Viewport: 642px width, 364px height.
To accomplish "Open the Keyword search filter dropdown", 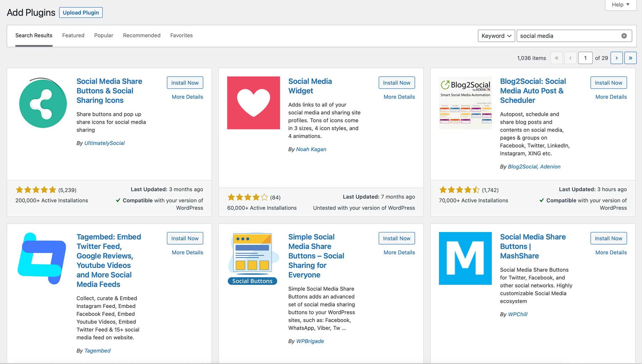I will tap(496, 36).
